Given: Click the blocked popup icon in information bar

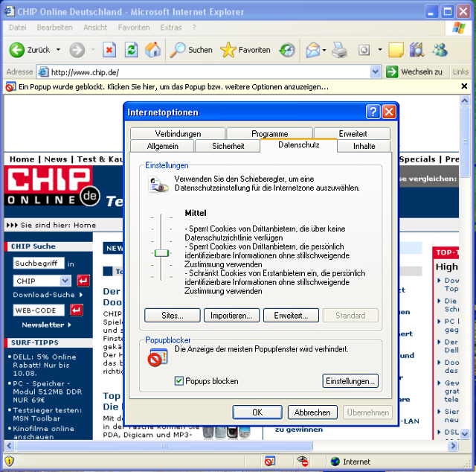Looking at the screenshot, I should click(x=10, y=87).
